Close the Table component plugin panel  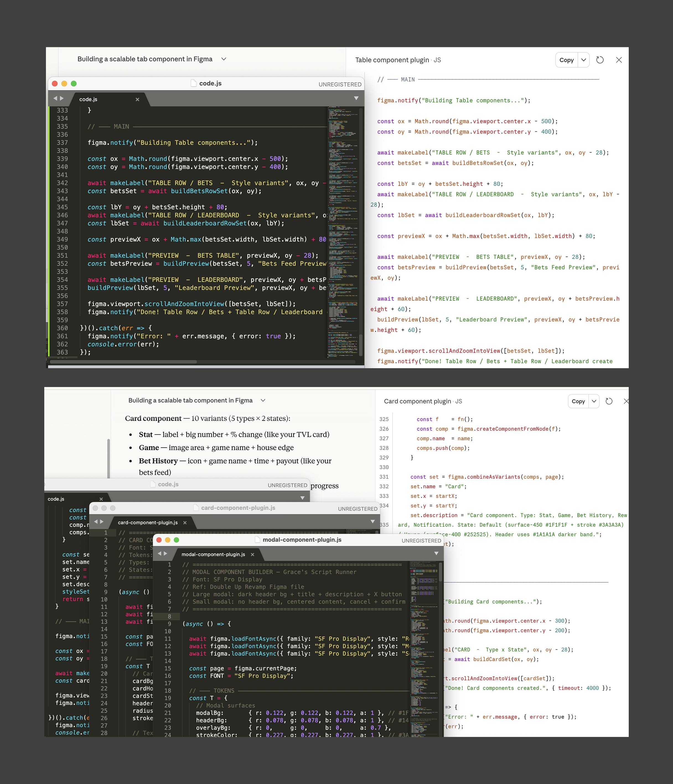pyautogui.click(x=619, y=60)
